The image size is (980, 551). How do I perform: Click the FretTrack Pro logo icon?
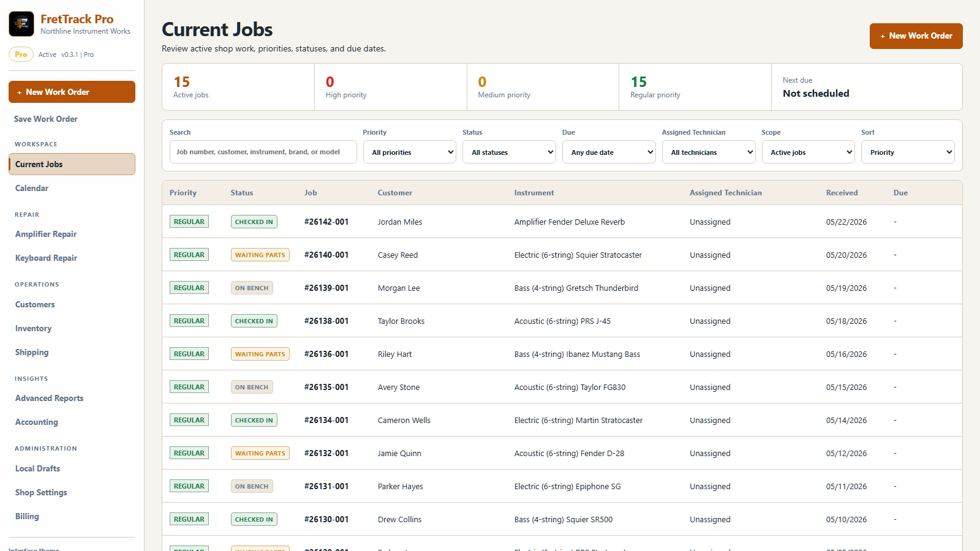(x=21, y=24)
